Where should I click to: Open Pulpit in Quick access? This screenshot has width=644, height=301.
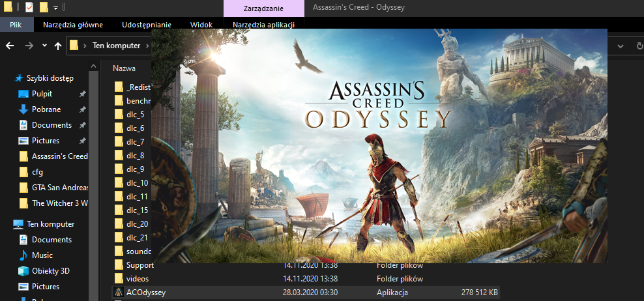42,94
